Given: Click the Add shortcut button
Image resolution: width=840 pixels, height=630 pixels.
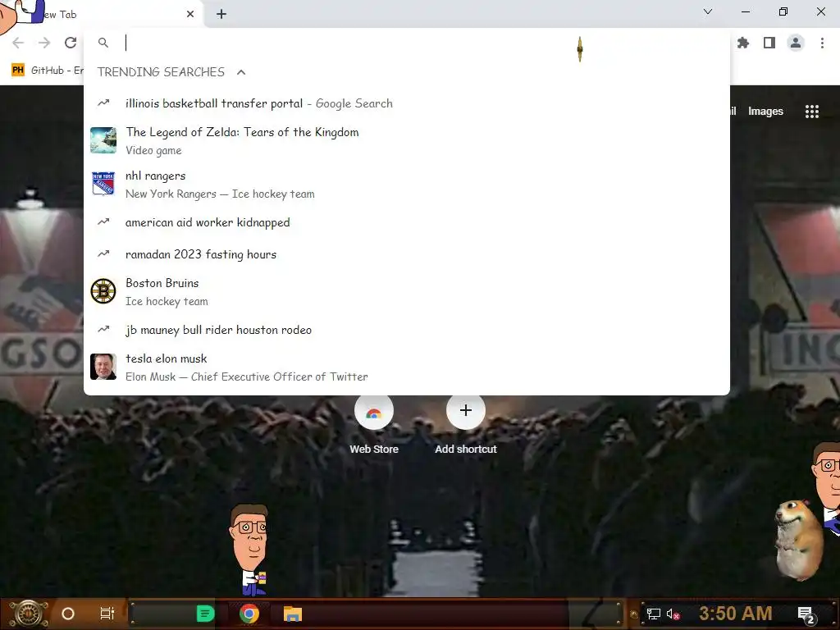Looking at the screenshot, I should click(466, 426).
